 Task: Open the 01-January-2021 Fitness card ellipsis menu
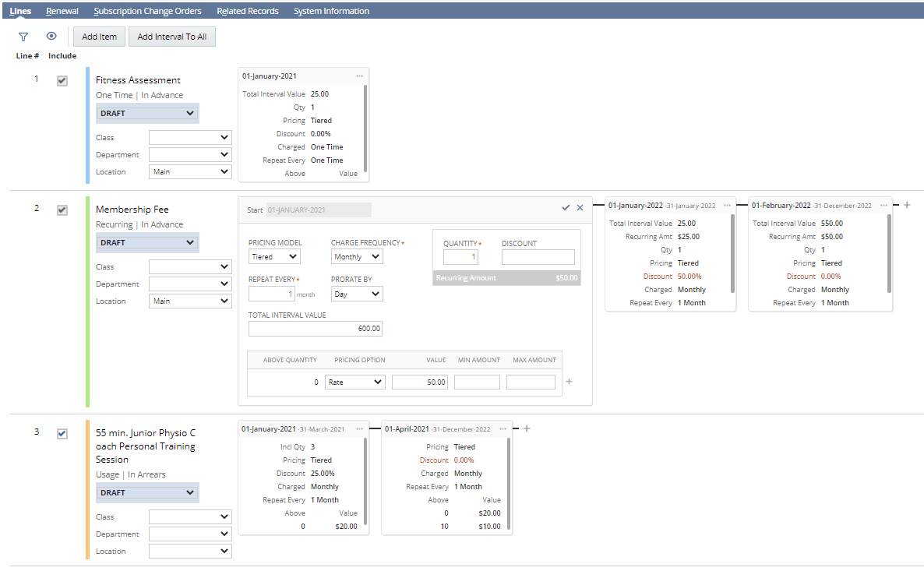tap(359, 76)
